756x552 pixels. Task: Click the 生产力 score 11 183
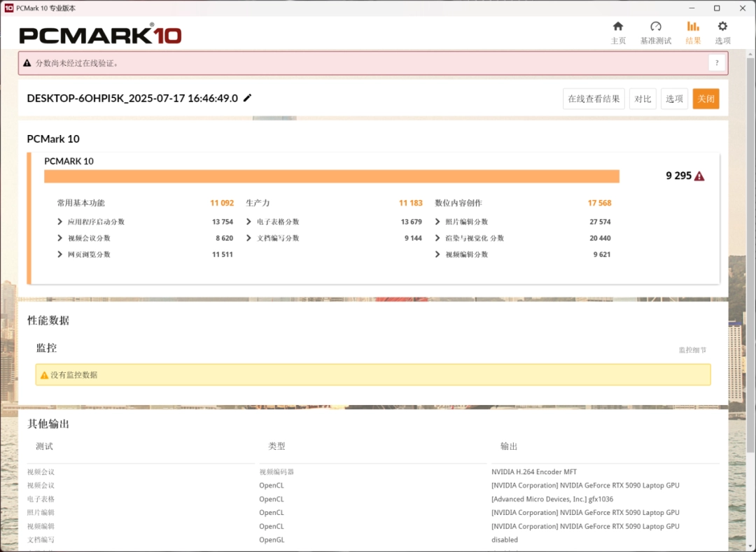(410, 203)
